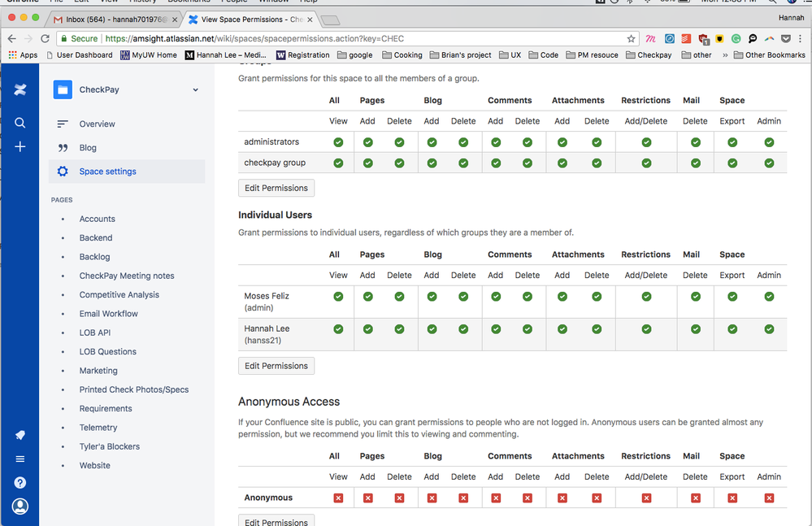The image size is (812, 526).
Task: Click administrators Restrictions Add/Delete checkmark
Action: [646, 142]
